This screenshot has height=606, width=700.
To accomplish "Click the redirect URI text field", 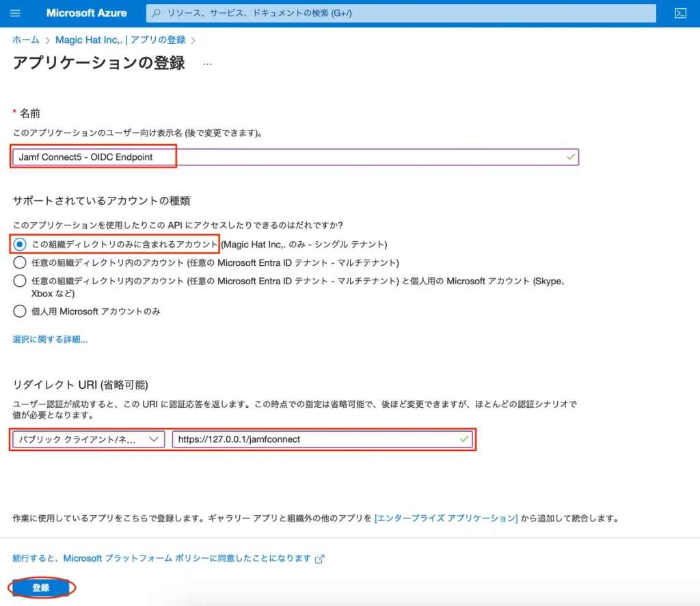I will pyautogui.click(x=314, y=439).
